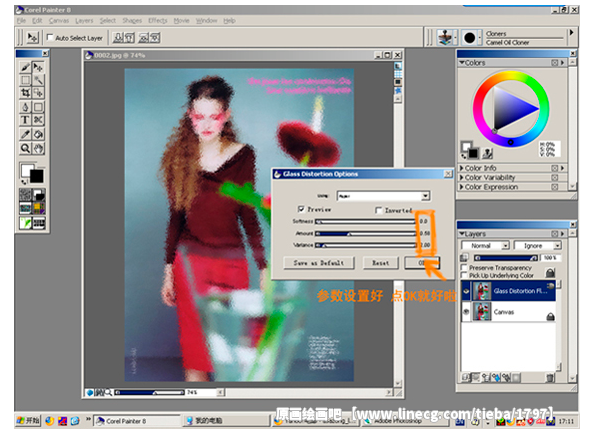Toggle the Inverted checkbox
This screenshot has width=594, height=433.
378,210
